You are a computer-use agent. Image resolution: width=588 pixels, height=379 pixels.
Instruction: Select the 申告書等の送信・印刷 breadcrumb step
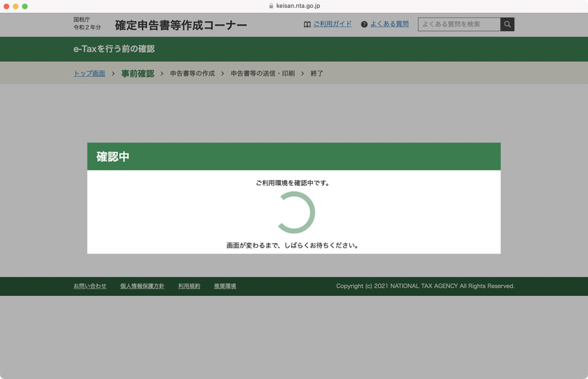pyautogui.click(x=262, y=73)
